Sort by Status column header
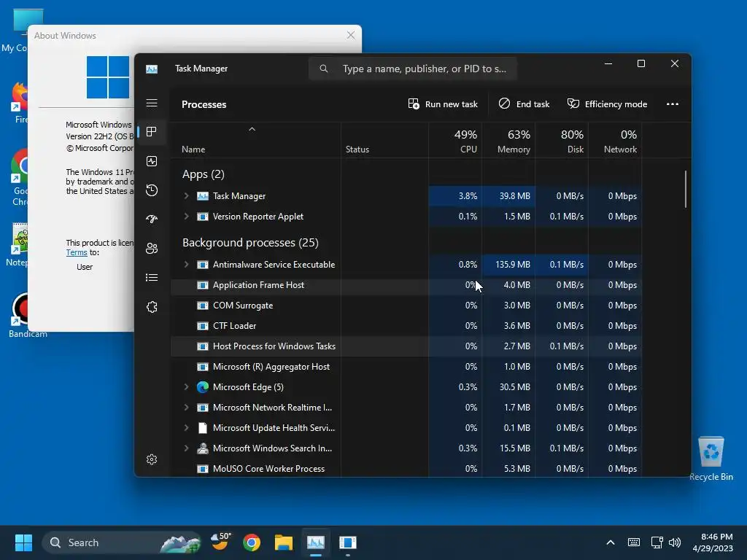 [384, 141]
